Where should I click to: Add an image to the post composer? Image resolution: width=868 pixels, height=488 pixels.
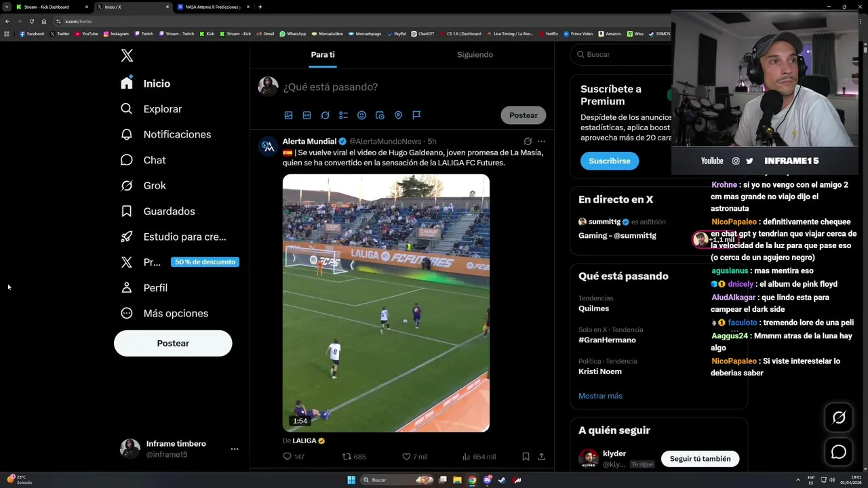(288, 115)
